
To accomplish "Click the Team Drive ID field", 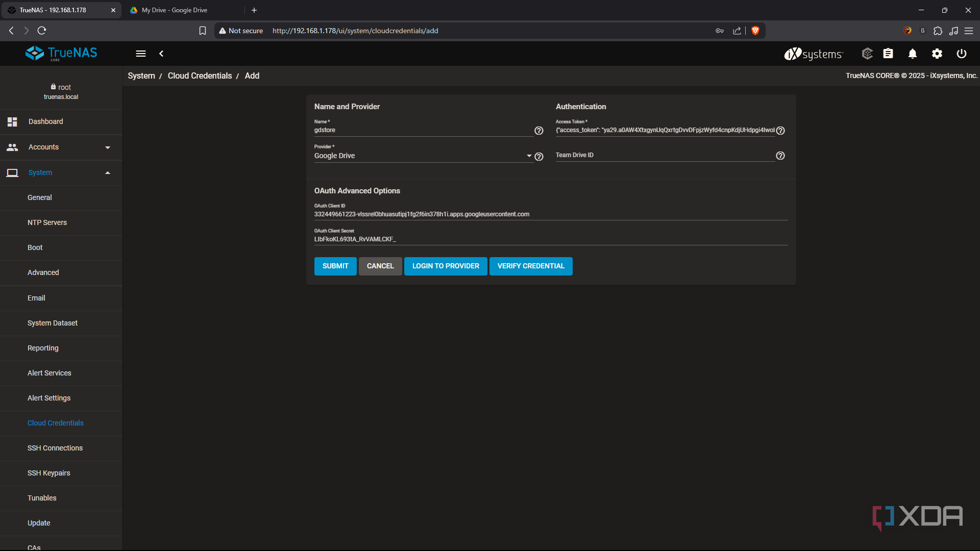I will (x=665, y=155).
